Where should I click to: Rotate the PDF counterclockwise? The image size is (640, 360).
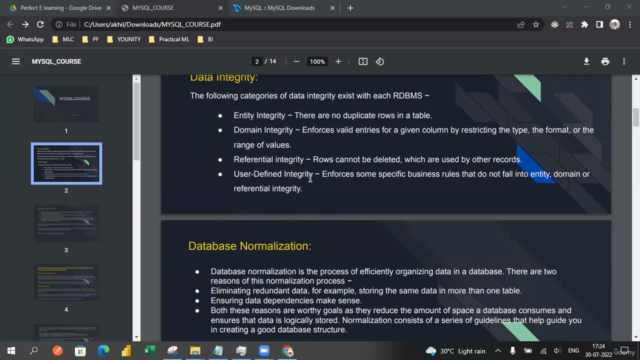point(380,62)
